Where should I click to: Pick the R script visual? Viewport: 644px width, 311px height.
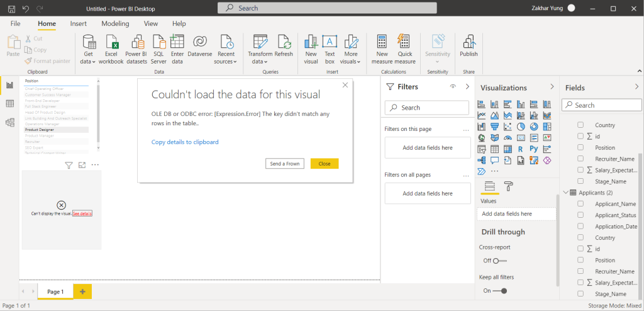[521, 149]
